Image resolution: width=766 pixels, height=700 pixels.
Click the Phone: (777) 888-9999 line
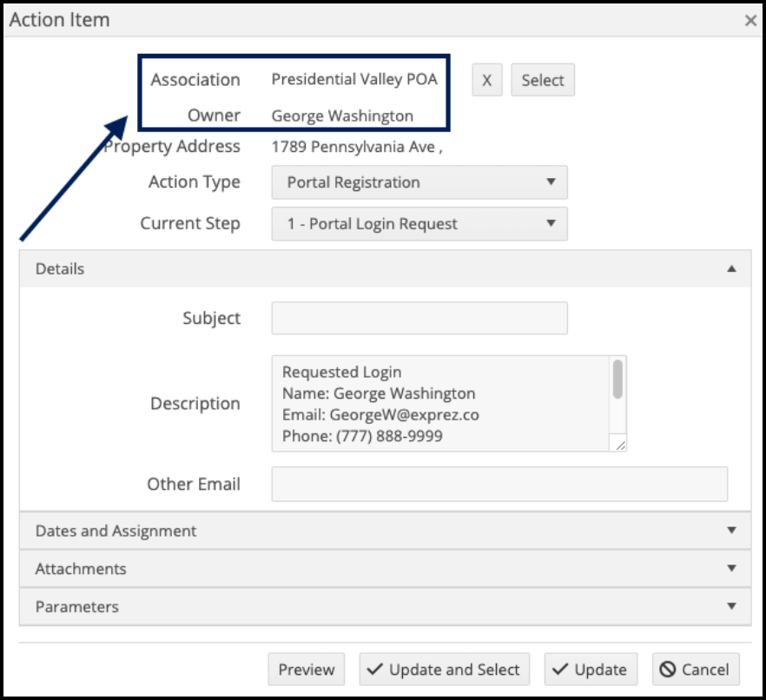(362, 436)
